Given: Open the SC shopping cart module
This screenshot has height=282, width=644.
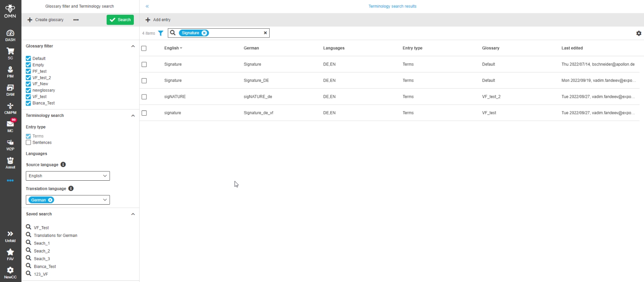Looking at the screenshot, I should [x=10, y=53].
